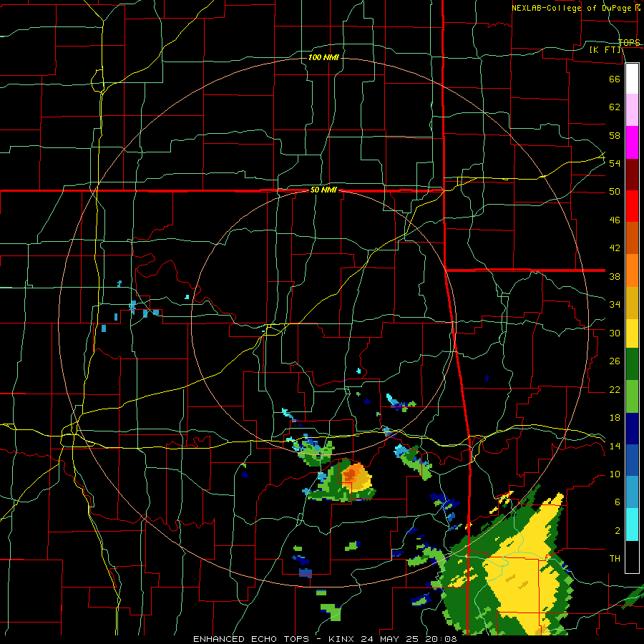This screenshot has height=644, width=644.
Task: Click the "34" legend value
Action: 615,305
